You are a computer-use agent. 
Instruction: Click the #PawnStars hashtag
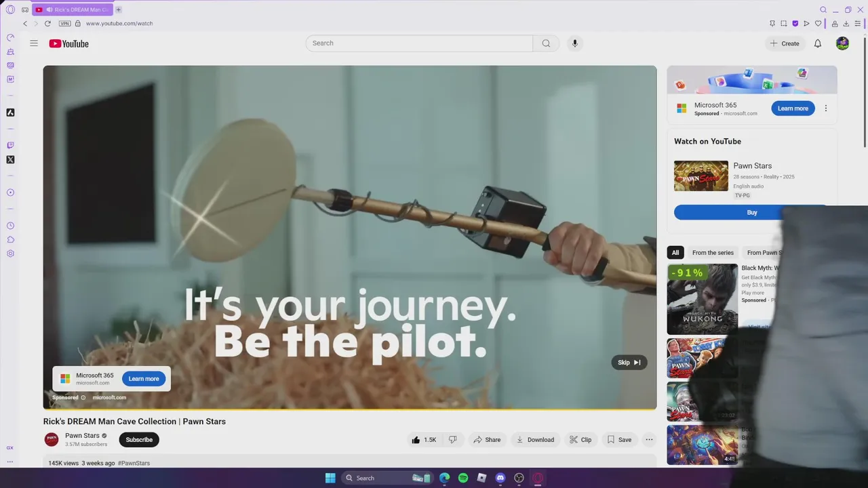tap(134, 463)
